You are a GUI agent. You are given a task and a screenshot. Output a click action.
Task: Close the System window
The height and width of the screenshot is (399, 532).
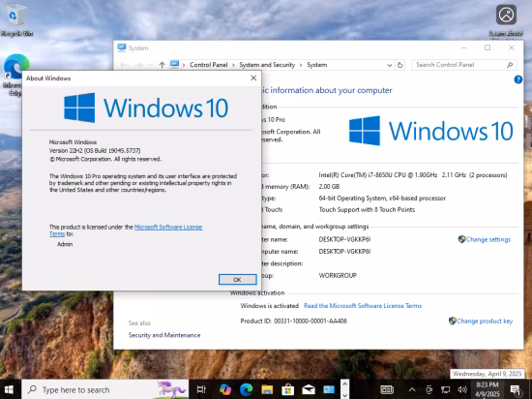point(512,47)
